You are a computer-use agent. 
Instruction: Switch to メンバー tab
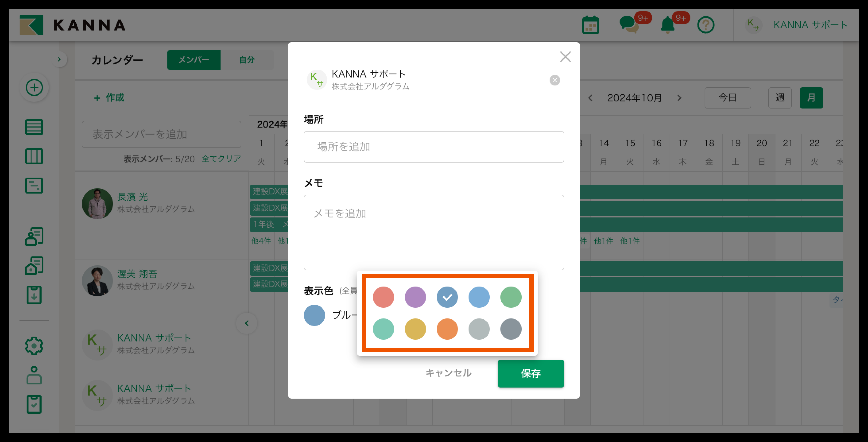pos(194,60)
